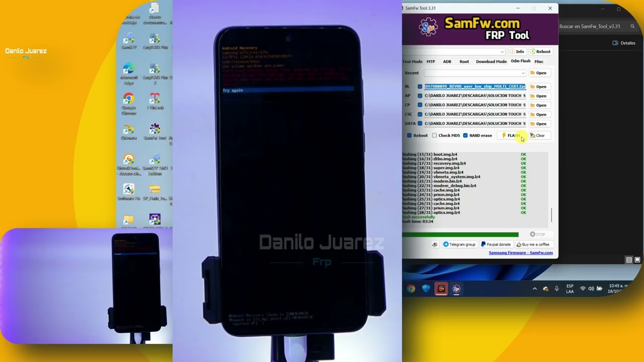Image resolution: width=644 pixels, height=362 pixels.
Task: Open the Telegram group button
Action: coord(459,244)
